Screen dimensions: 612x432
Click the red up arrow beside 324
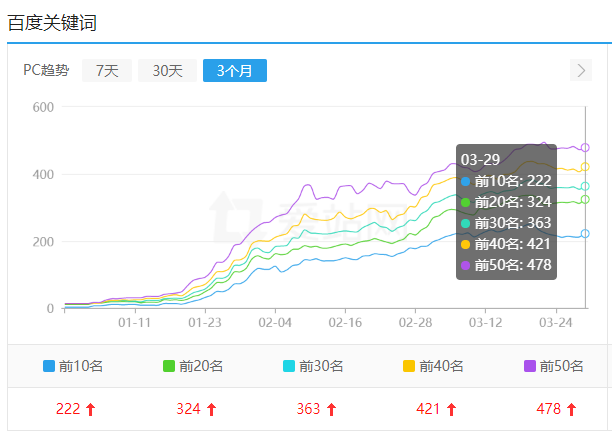(x=211, y=409)
